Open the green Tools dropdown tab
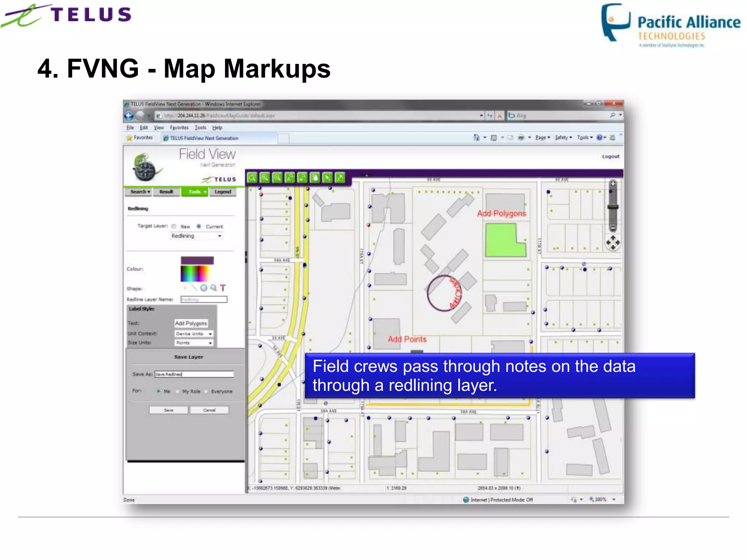 click(195, 192)
